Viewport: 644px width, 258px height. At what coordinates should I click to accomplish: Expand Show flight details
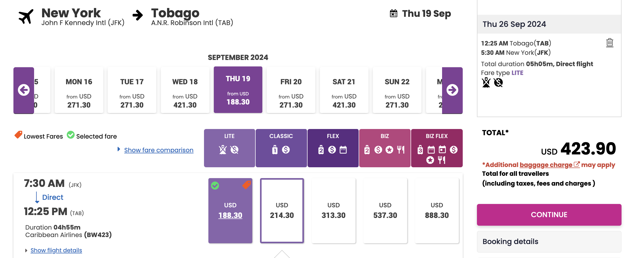pos(56,250)
